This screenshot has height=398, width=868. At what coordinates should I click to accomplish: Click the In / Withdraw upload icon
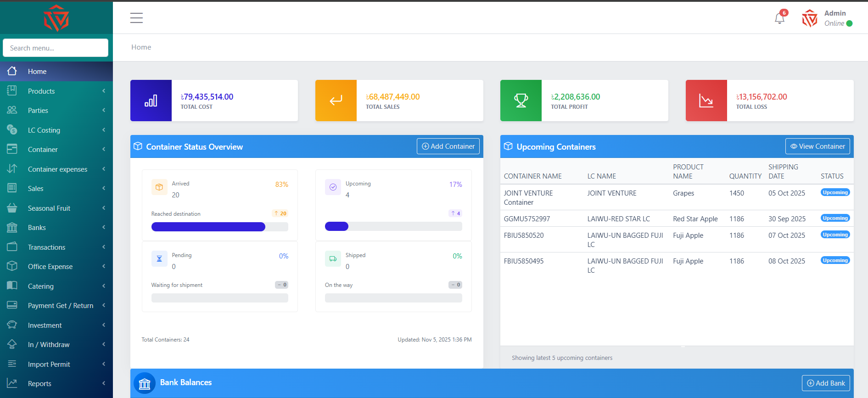[x=12, y=344]
